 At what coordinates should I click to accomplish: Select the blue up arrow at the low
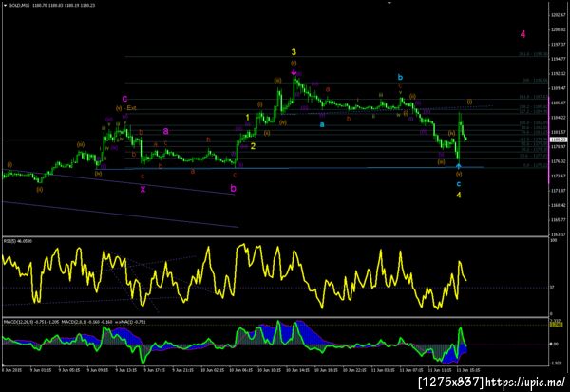click(x=459, y=166)
